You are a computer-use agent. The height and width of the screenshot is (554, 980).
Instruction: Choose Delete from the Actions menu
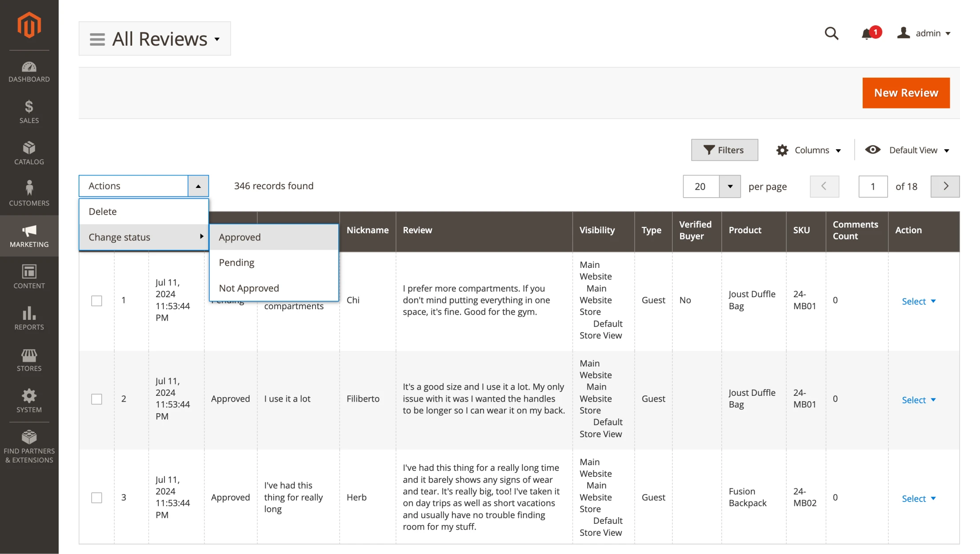pos(102,211)
